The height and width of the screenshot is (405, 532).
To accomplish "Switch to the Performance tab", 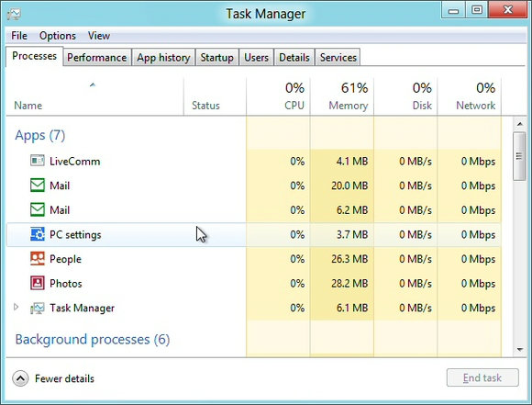I will [x=97, y=58].
